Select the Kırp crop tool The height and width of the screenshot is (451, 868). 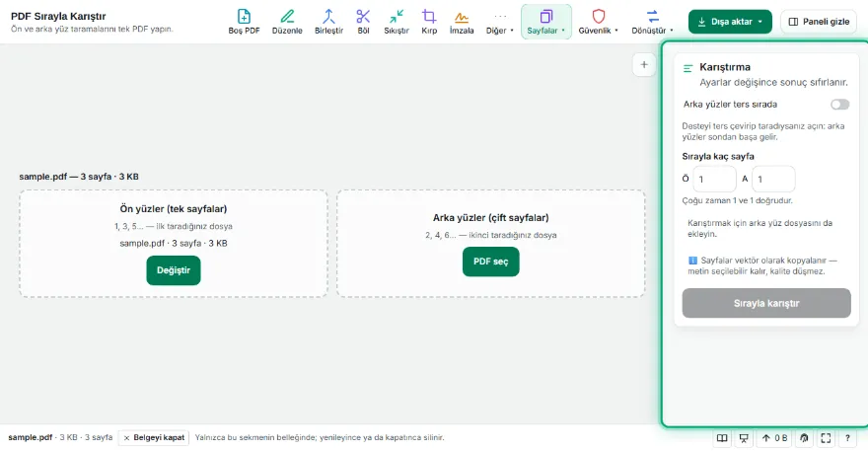[x=429, y=22]
